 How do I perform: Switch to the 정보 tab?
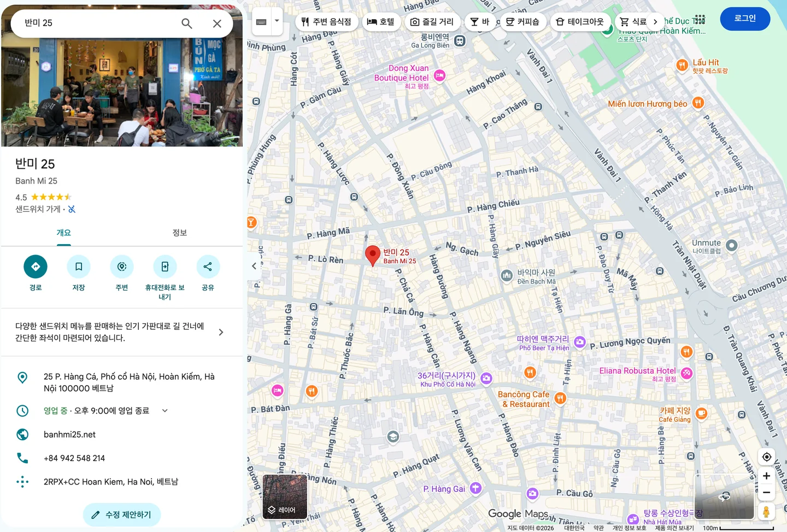click(180, 233)
